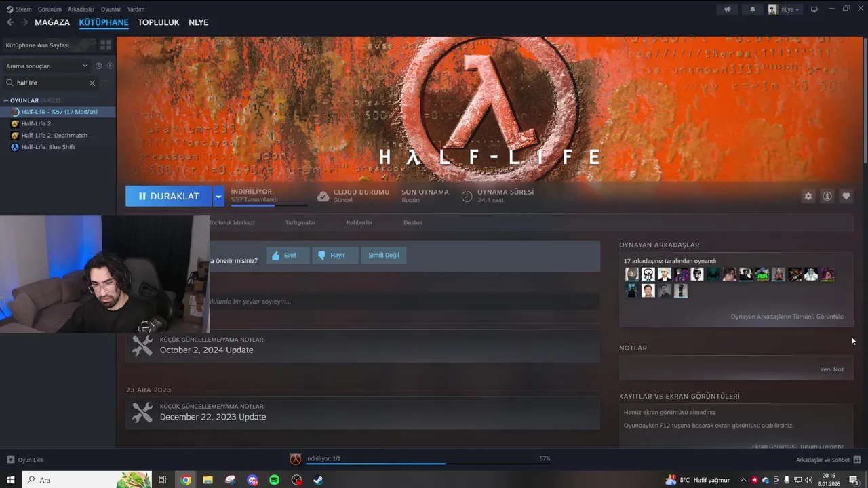Focus the activity comment field
Viewport: 868px width, 488px height.
click(404, 301)
